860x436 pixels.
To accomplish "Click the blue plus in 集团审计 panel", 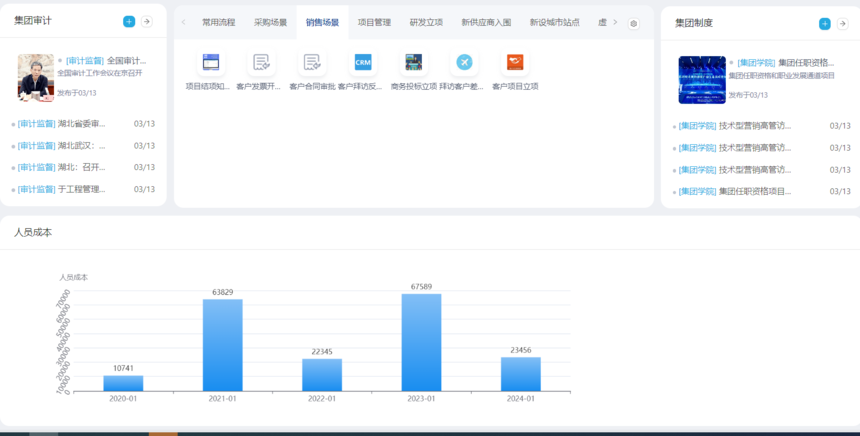I will click(x=129, y=22).
